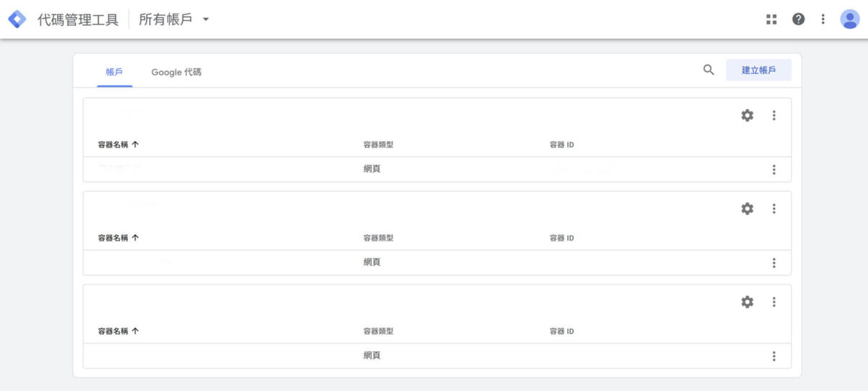Click the Google Tag Manager logo
This screenshot has height=391, width=868.
click(17, 20)
